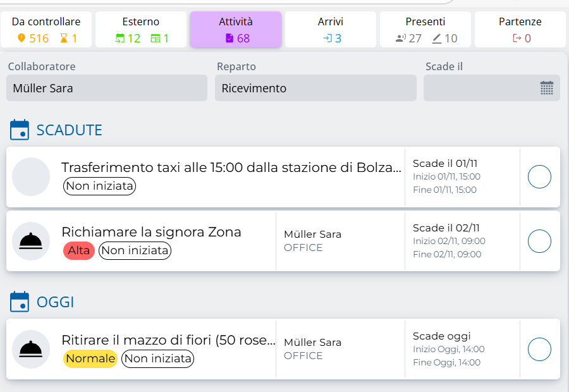This screenshot has width=569, height=392.
Task: Open the Trasferimento taxi alle 15:00 task title
Action: point(231,168)
